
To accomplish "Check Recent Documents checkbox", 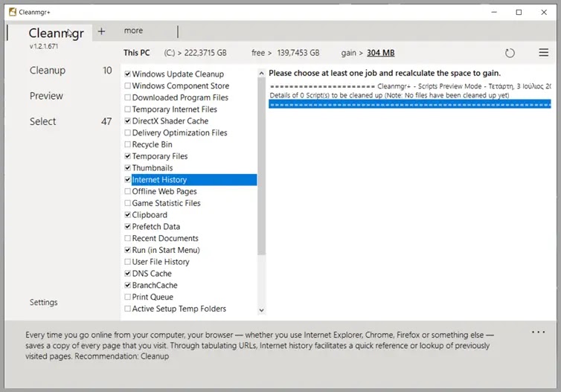I will [x=127, y=238].
